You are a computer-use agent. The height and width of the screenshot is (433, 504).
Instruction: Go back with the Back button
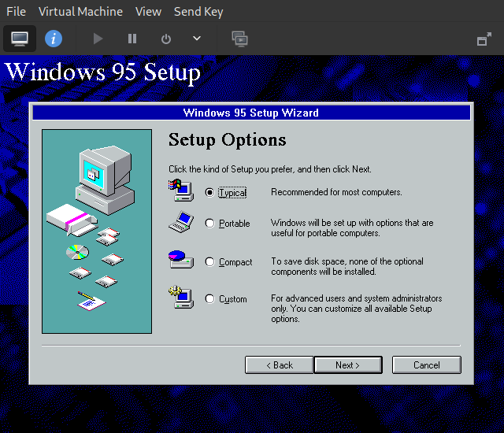(x=279, y=365)
